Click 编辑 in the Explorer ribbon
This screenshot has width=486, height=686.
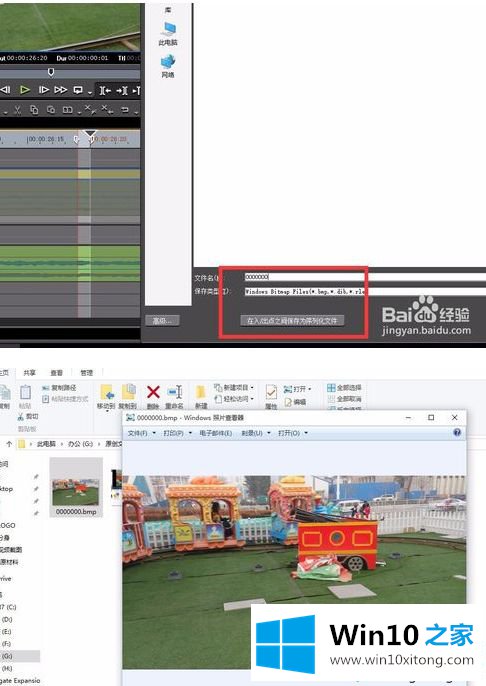point(295,402)
